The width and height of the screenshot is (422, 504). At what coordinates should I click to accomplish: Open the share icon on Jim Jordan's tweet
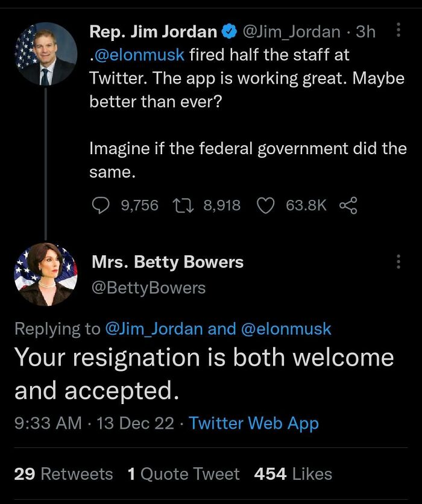(x=347, y=205)
